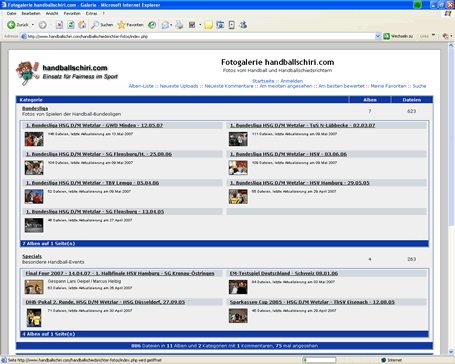Open Final Four 2007 Halbfinale album link

point(120,273)
